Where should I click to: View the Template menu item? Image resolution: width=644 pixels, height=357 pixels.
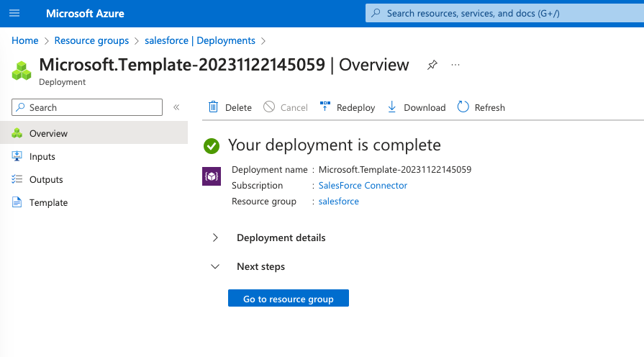click(x=48, y=202)
